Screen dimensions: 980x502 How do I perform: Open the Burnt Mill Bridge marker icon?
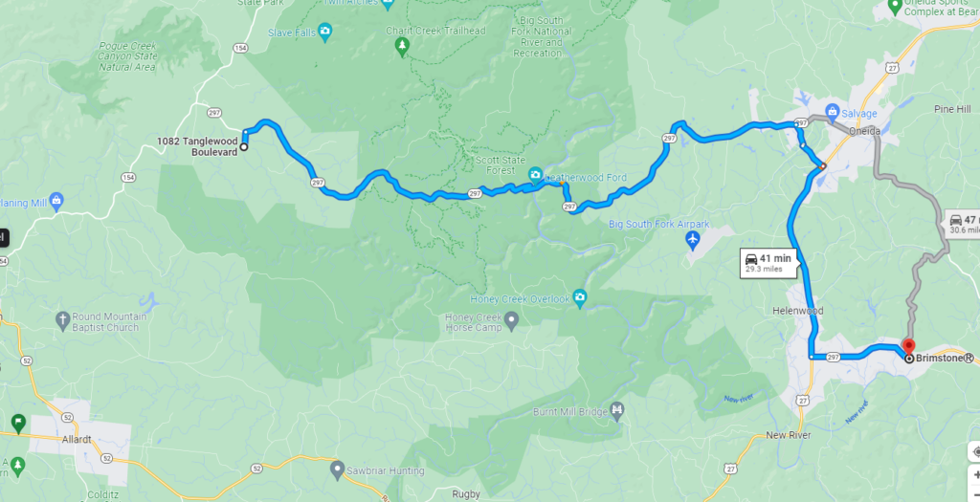(617, 409)
